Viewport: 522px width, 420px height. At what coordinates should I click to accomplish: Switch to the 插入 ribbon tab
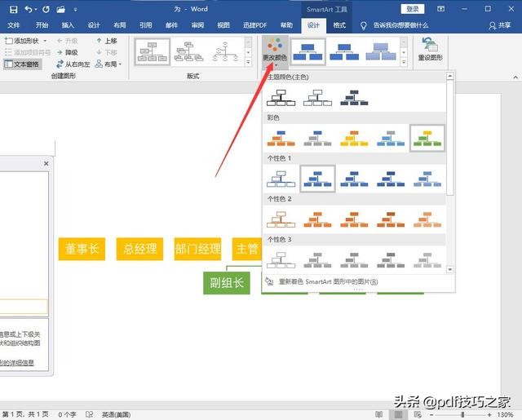click(x=68, y=25)
